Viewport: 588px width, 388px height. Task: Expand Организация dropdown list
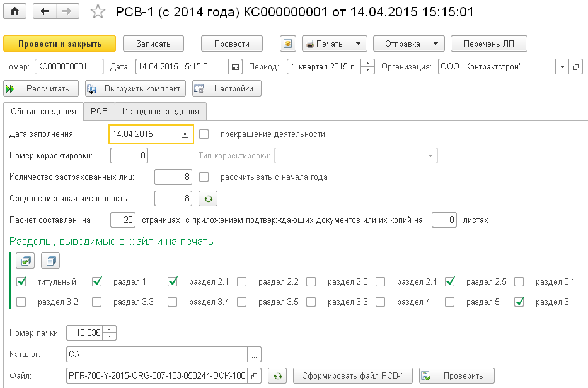point(562,67)
